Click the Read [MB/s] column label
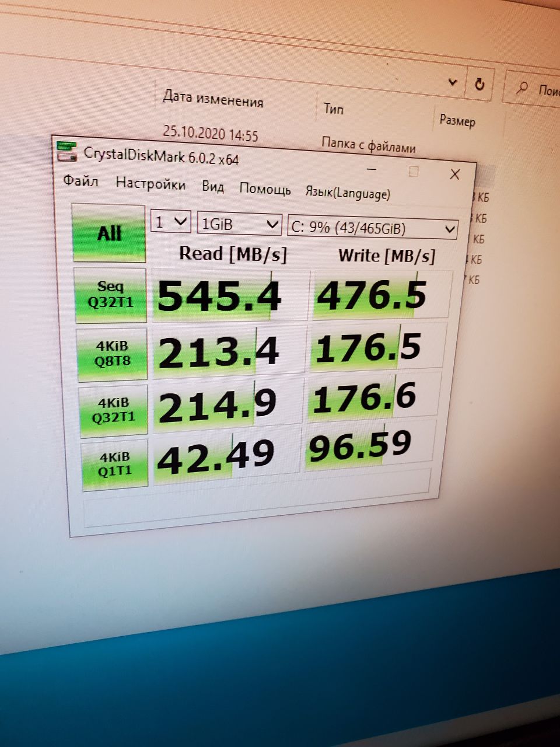Viewport: 560px width, 747px height. (x=233, y=254)
